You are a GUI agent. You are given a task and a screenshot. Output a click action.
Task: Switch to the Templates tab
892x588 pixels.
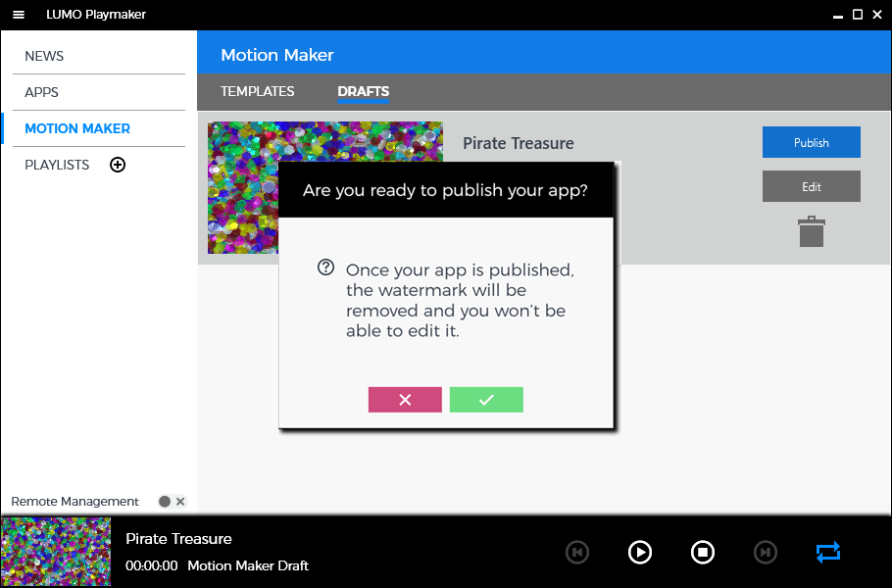coord(257,91)
